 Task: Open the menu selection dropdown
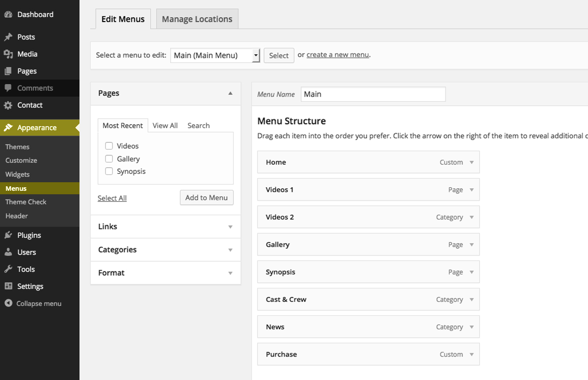(215, 56)
